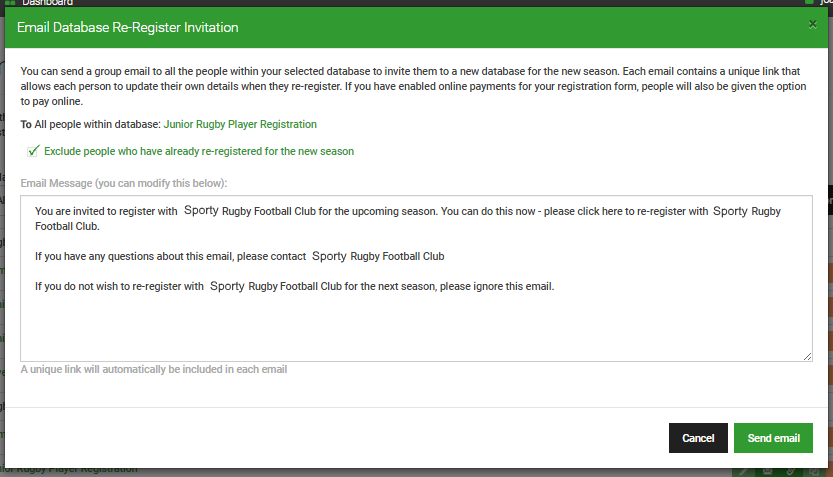Screen dimensions: 833x477
Task: Close the Re-Register Invitation dialog
Action: [812, 24]
